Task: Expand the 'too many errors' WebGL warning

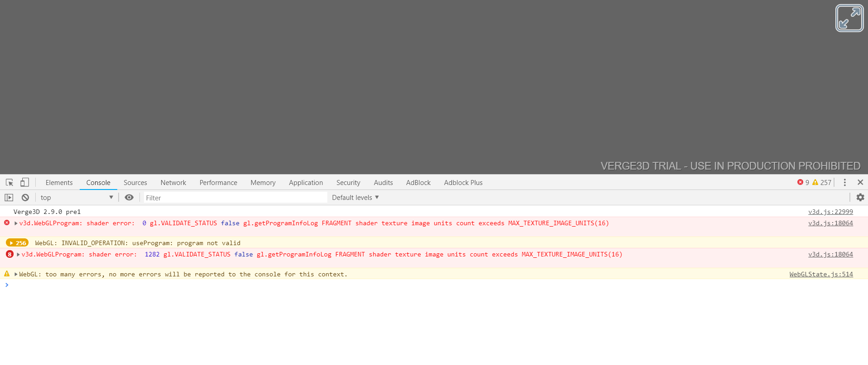Action: [x=16, y=274]
